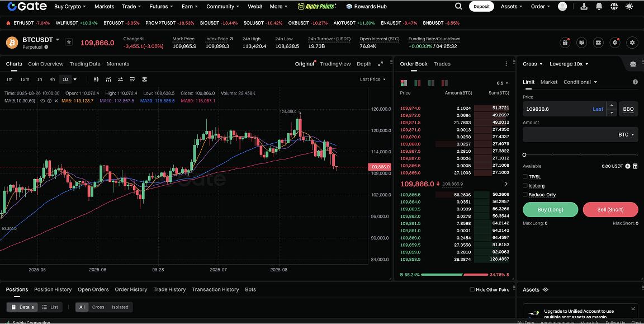Viewport: 644px width, 324px height.
Task: Select the Market order tab
Action: [549, 82]
